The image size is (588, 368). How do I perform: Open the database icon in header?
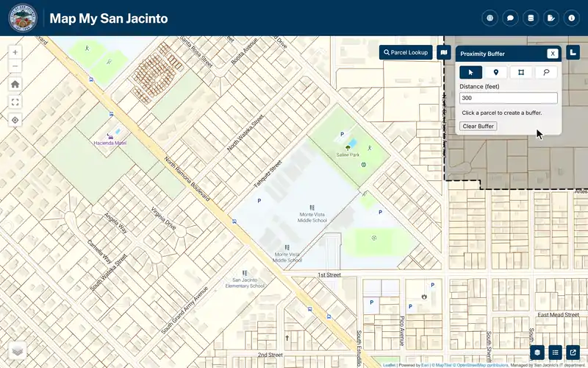531,18
